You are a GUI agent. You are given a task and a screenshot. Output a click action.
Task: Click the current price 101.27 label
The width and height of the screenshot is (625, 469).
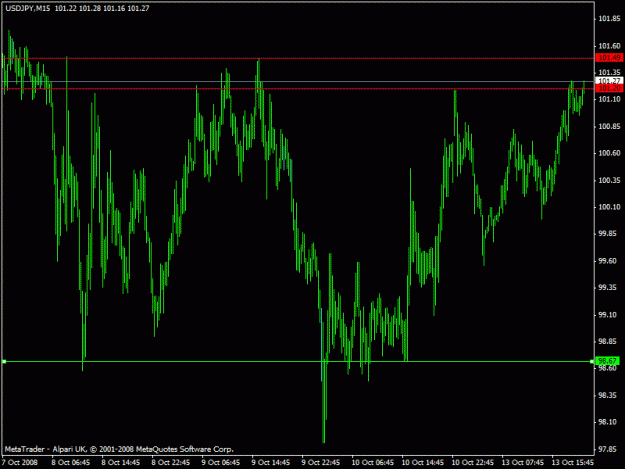pos(609,81)
